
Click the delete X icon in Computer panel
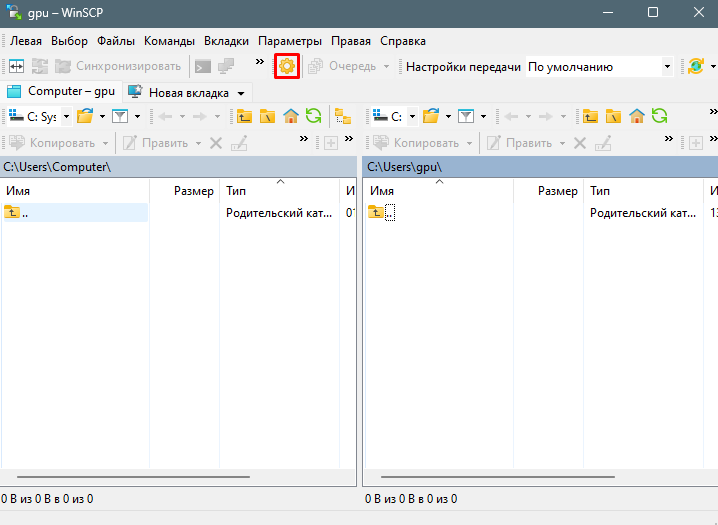click(x=216, y=144)
